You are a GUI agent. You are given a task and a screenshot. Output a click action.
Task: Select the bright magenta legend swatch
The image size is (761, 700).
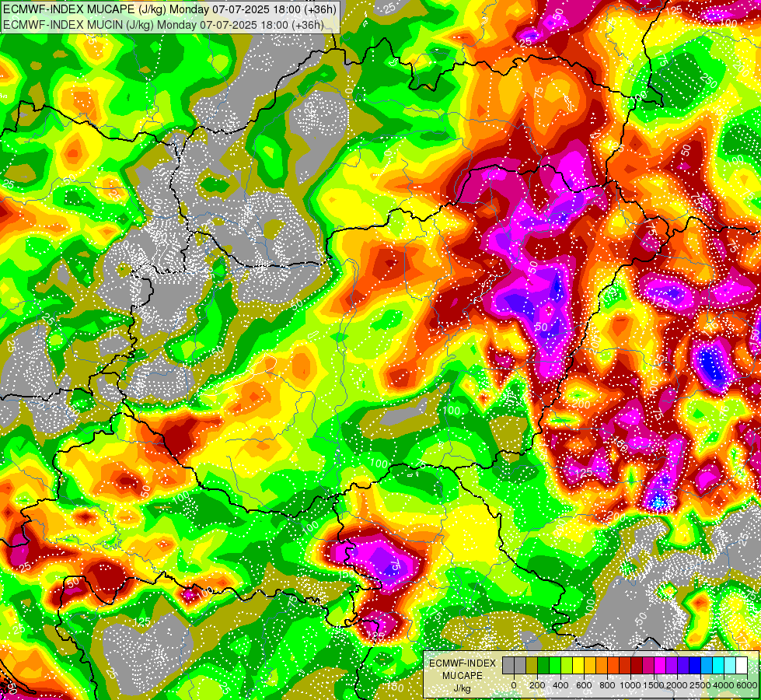(x=660, y=666)
